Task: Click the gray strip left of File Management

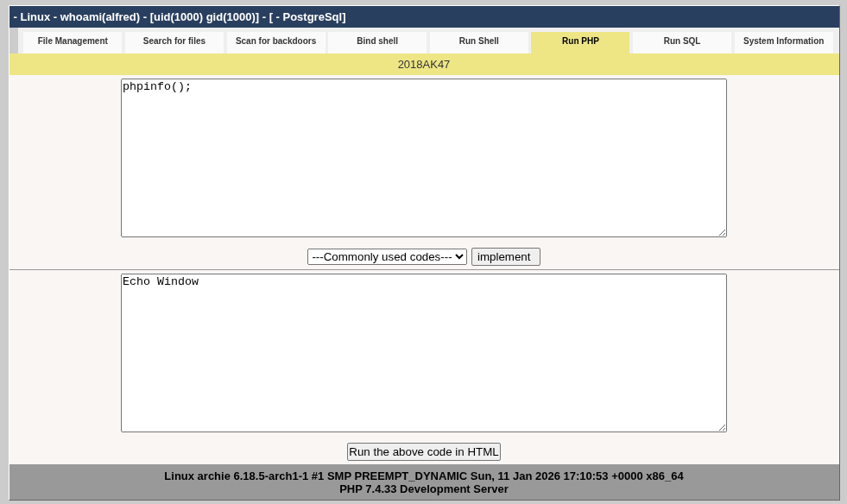Action: pyautogui.click(x=14, y=41)
